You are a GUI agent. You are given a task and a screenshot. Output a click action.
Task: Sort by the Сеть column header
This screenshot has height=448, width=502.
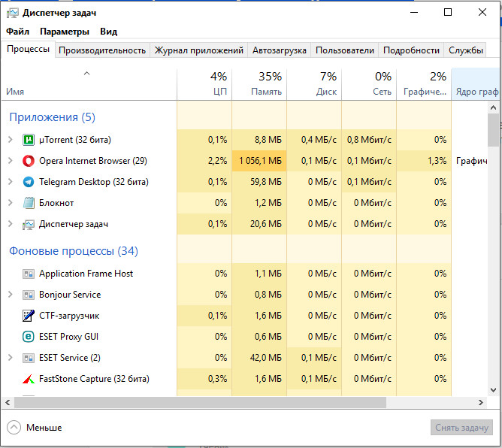pyautogui.click(x=369, y=84)
